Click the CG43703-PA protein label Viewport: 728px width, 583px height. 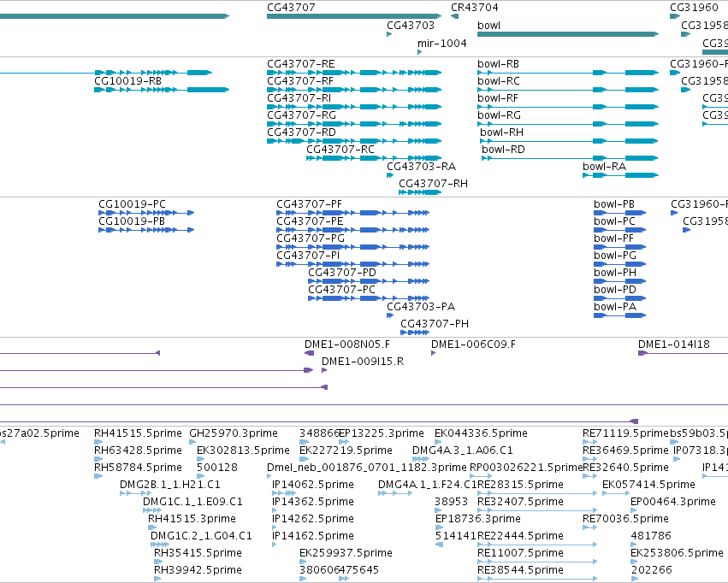tap(421, 307)
